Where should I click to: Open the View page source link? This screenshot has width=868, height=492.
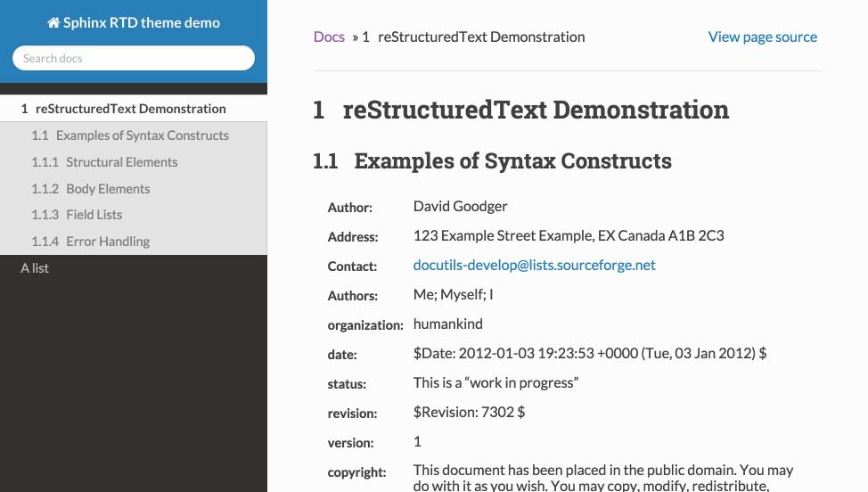click(762, 37)
